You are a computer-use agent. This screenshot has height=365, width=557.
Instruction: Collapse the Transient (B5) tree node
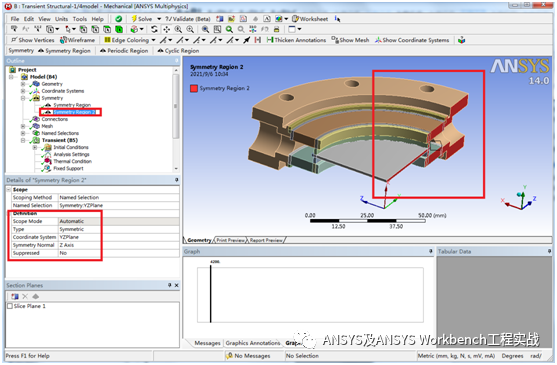click(x=23, y=140)
